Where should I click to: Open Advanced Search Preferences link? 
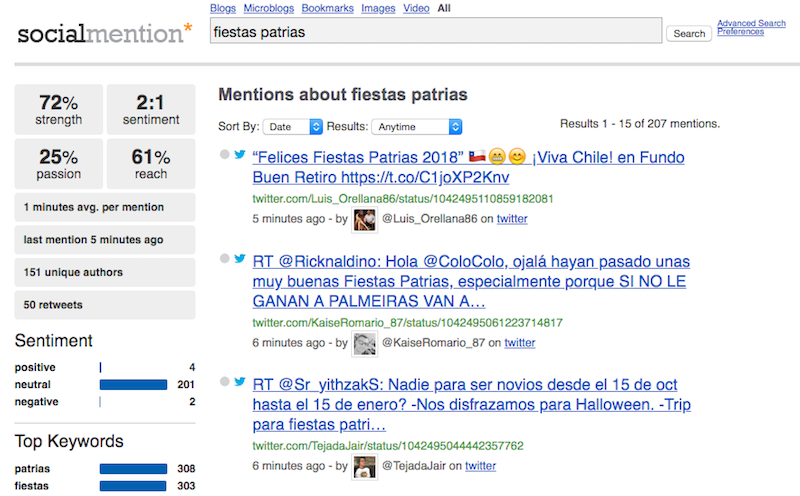[x=751, y=27]
